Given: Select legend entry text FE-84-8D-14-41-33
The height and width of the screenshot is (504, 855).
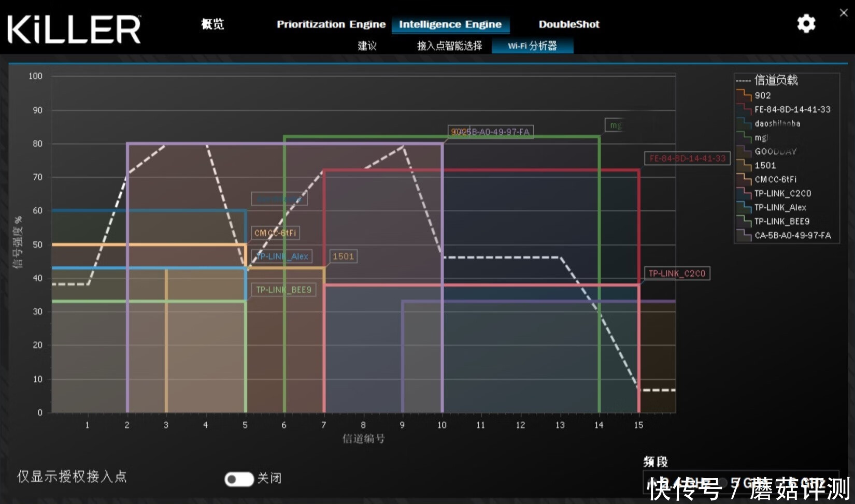Looking at the screenshot, I should pyautogui.click(x=792, y=109).
